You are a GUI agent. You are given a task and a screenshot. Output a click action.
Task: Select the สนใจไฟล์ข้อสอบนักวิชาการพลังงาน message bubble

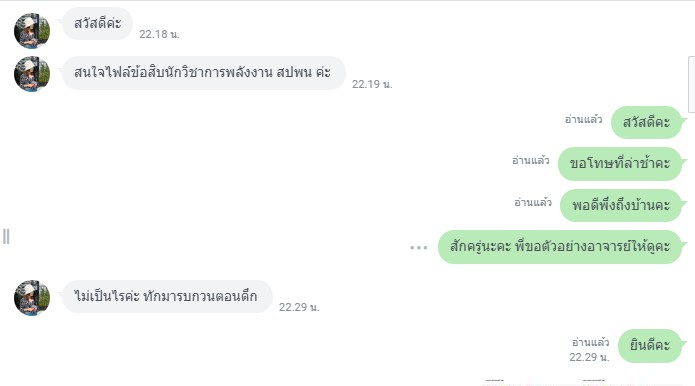tap(203, 73)
